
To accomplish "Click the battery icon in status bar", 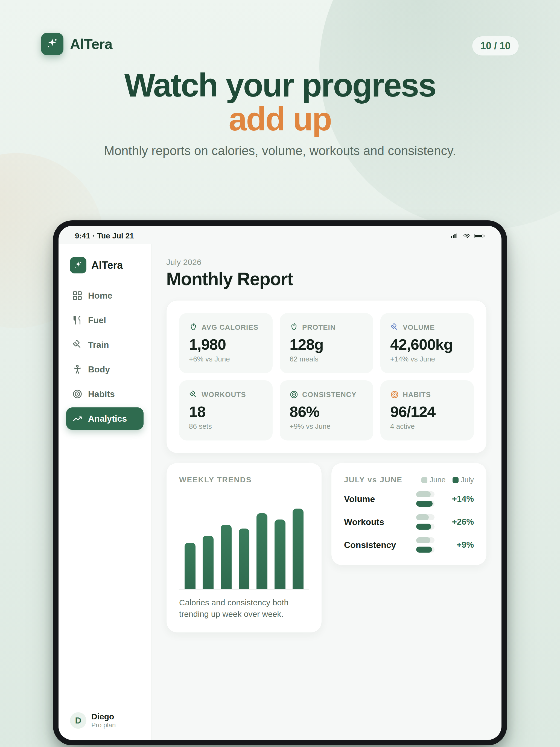I will pyautogui.click(x=479, y=236).
